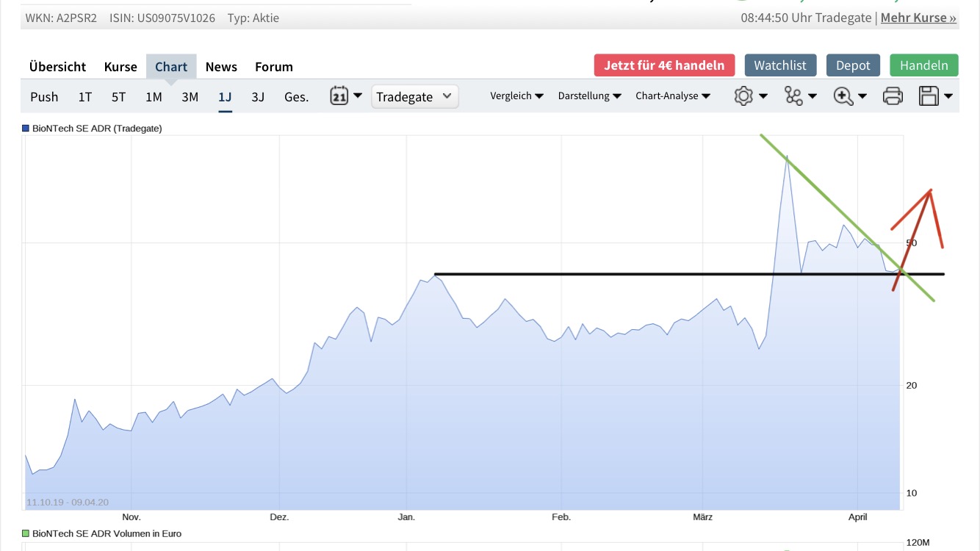Add the stock via the Watchlist button
The image size is (980, 551).
coord(780,65)
